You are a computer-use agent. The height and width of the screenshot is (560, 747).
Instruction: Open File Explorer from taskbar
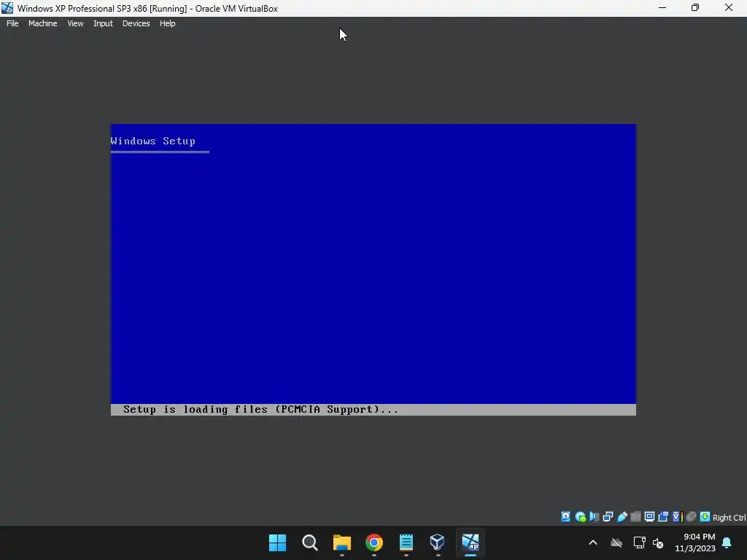point(341,542)
